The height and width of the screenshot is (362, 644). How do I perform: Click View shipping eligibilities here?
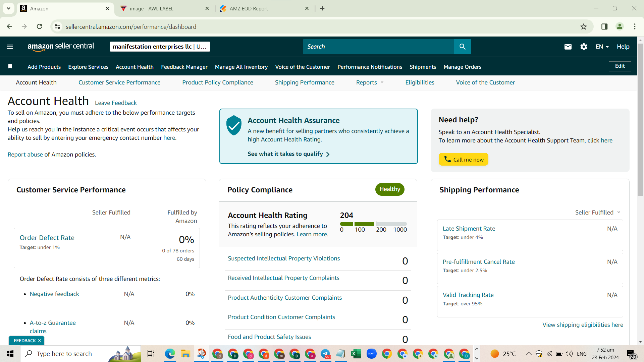pyautogui.click(x=583, y=325)
